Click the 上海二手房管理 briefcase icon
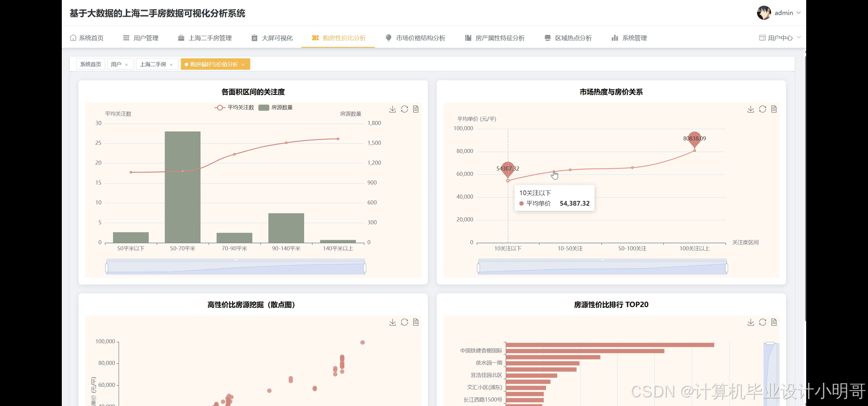 (181, 38)
